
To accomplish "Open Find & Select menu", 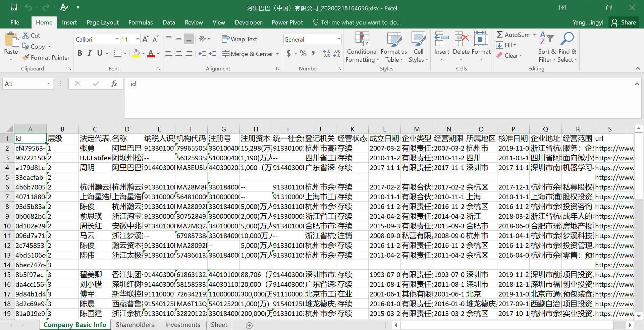I will click(x=568, y=47).
